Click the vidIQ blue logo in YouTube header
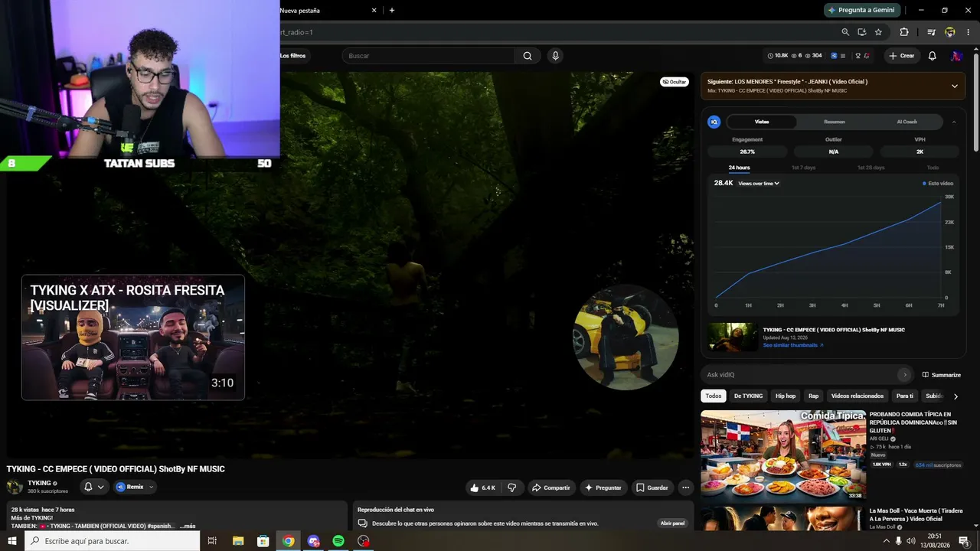The width and height of the screenshot is (980, 551). click(834, 56)
